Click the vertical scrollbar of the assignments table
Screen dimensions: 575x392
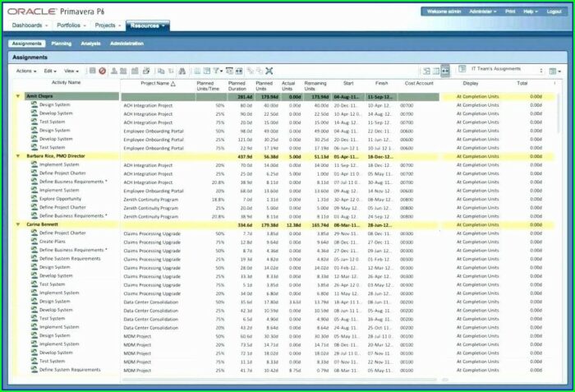pos(558,113)
